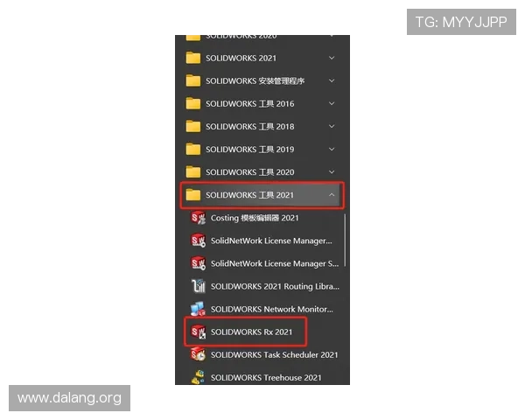Select the SOLIDWORKS 2021 folder label
525x420 pixels.
[241, 58]
